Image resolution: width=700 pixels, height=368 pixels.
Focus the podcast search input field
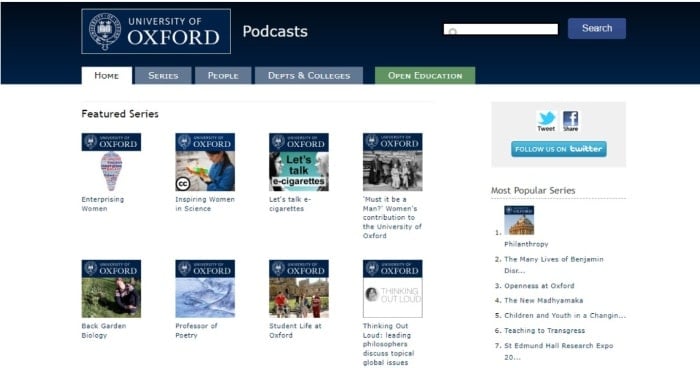coord(500,29)
